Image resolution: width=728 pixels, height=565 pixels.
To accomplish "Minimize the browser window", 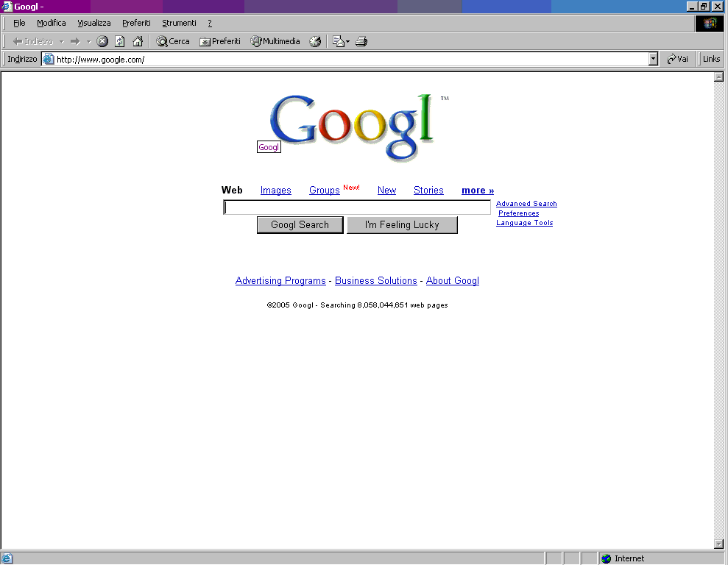I will click(x=692, y=7).
